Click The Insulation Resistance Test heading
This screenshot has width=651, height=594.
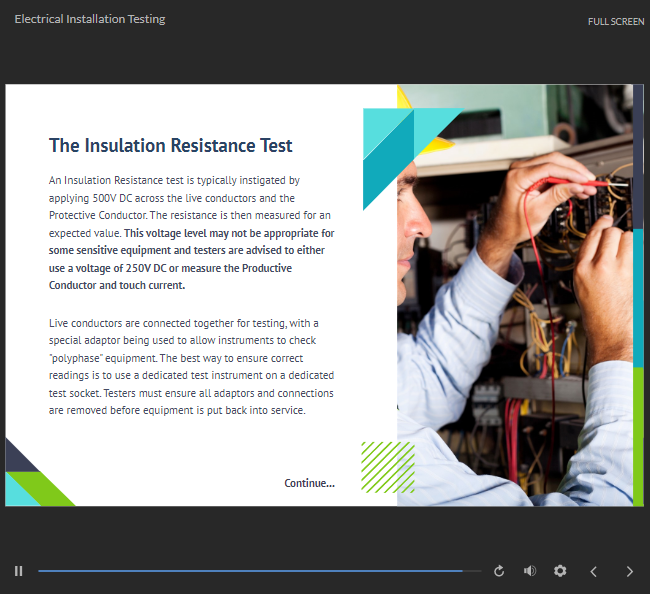[x=171, y=145]
